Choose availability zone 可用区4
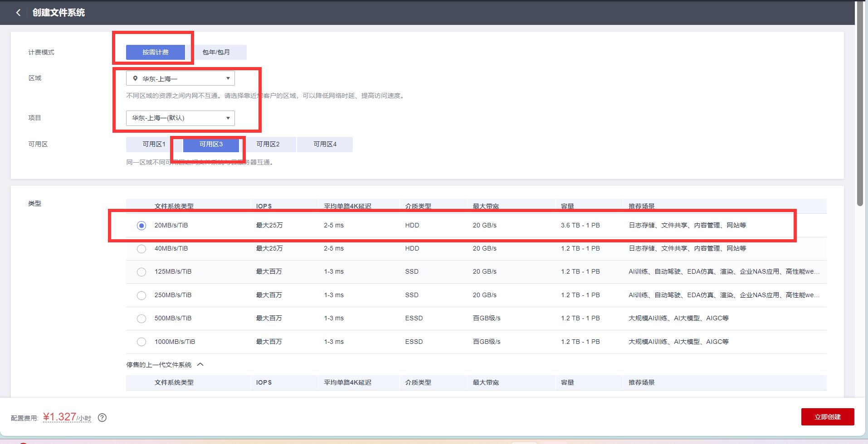This screenshot has height=444, width=868. click(325, 144)
